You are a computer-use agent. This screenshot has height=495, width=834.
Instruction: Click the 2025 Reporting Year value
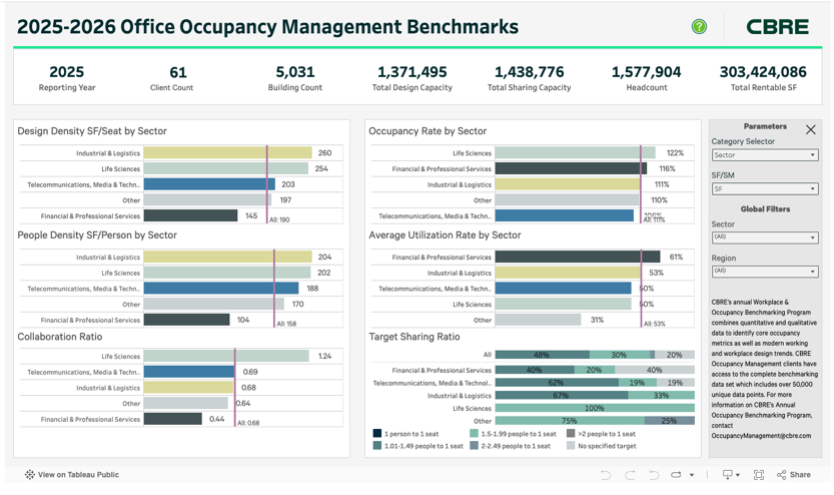[66, 72]
